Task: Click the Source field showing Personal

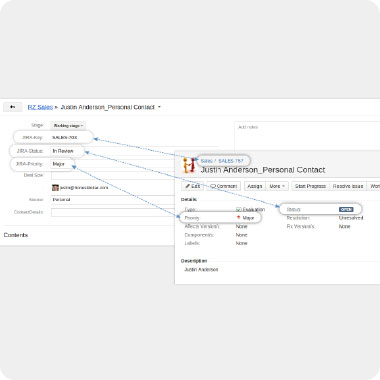Action: [113, 199]
